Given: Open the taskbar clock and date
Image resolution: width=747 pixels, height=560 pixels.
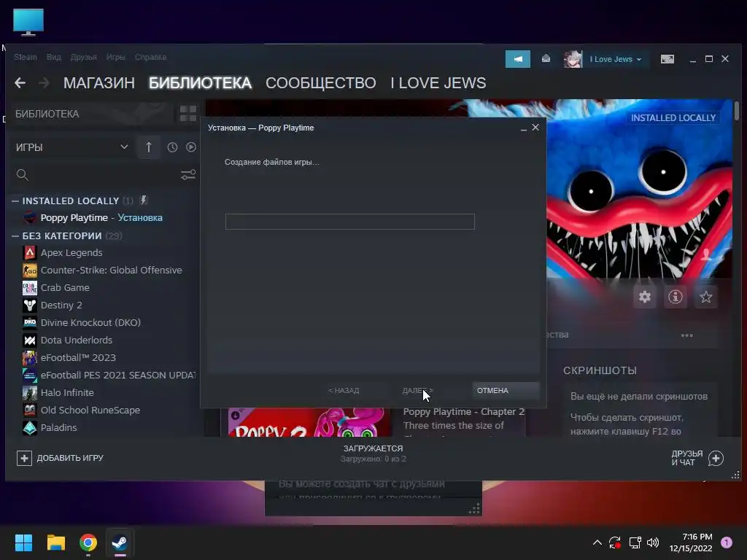Looking at the screenshot, I should (691, 542).
